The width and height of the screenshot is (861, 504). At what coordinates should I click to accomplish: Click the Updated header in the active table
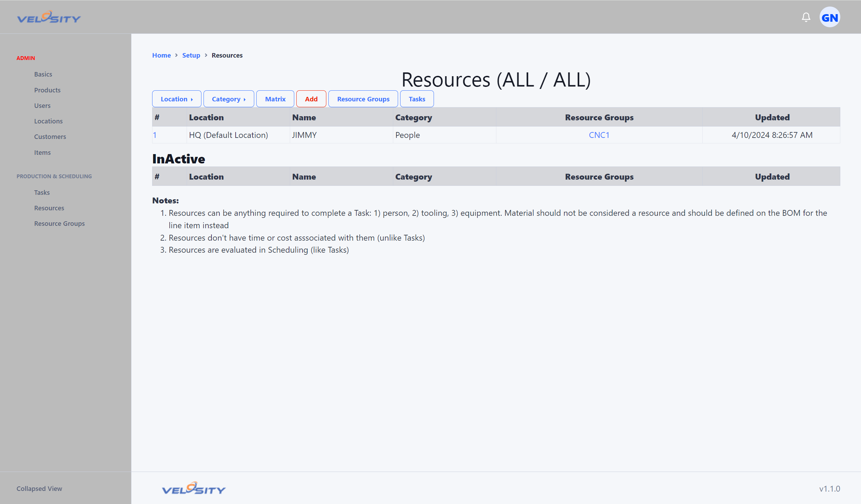click(x=772, y=118)
